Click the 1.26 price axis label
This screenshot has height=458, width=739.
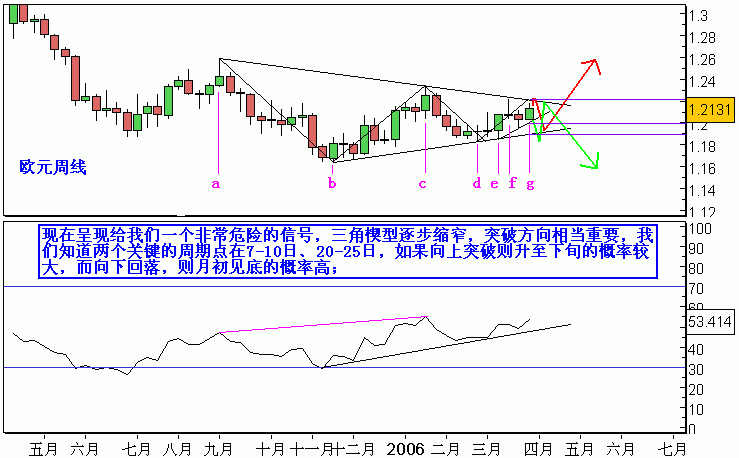pos(702,60)
